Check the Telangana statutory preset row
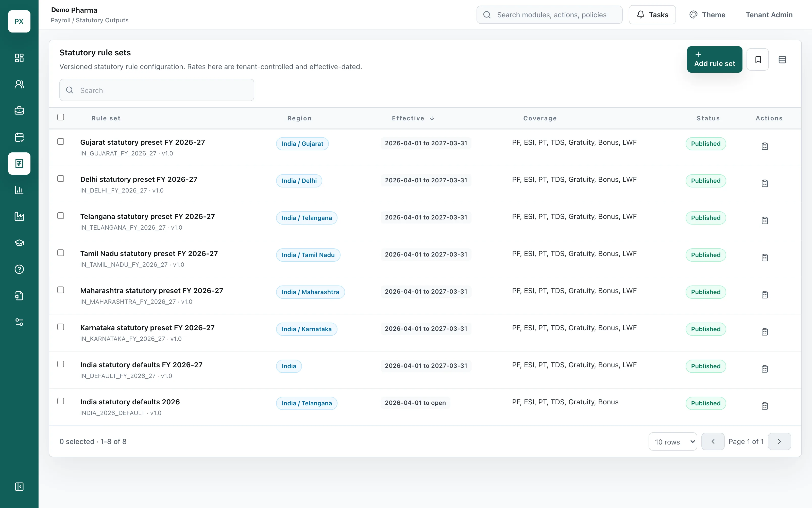812x508 pixels. pos(61,216)
